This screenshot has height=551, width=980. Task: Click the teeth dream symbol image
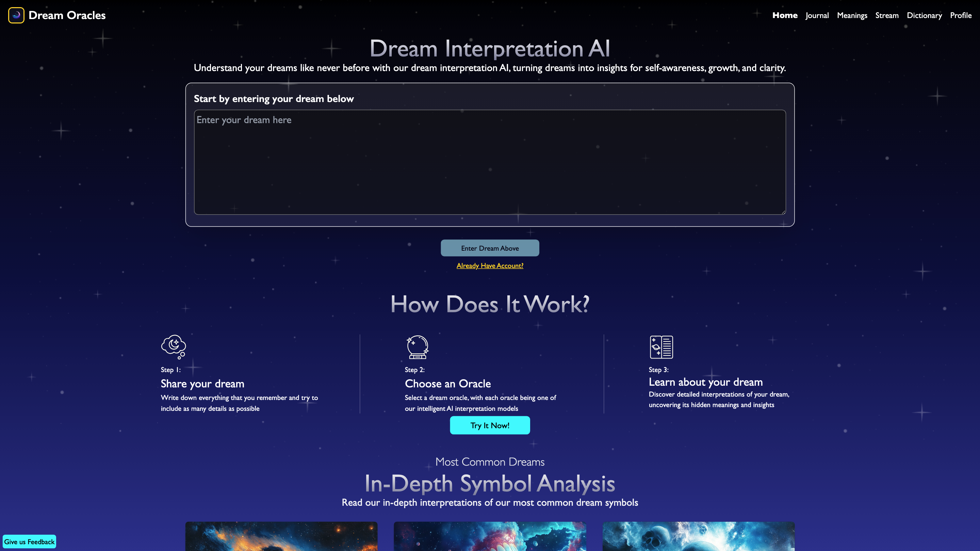(490, 537)
